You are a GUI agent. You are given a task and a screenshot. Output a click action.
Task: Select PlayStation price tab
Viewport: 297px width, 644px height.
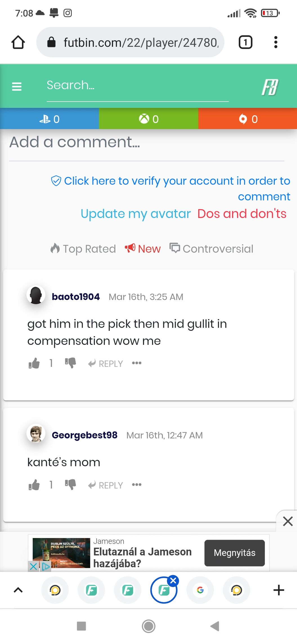coord(50,119)
